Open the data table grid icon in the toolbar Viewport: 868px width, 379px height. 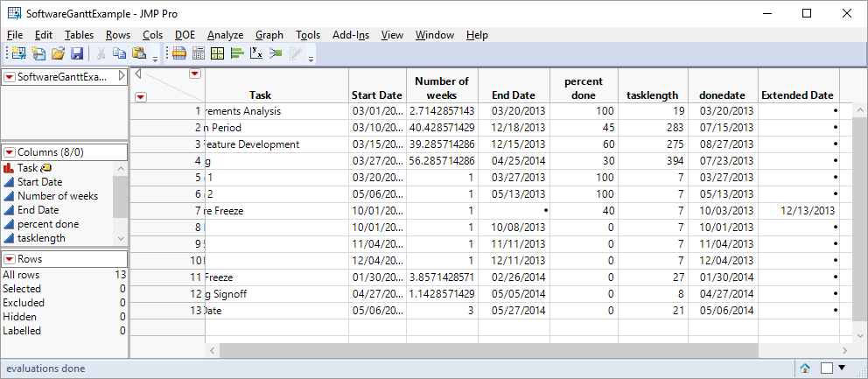point(178,53)
